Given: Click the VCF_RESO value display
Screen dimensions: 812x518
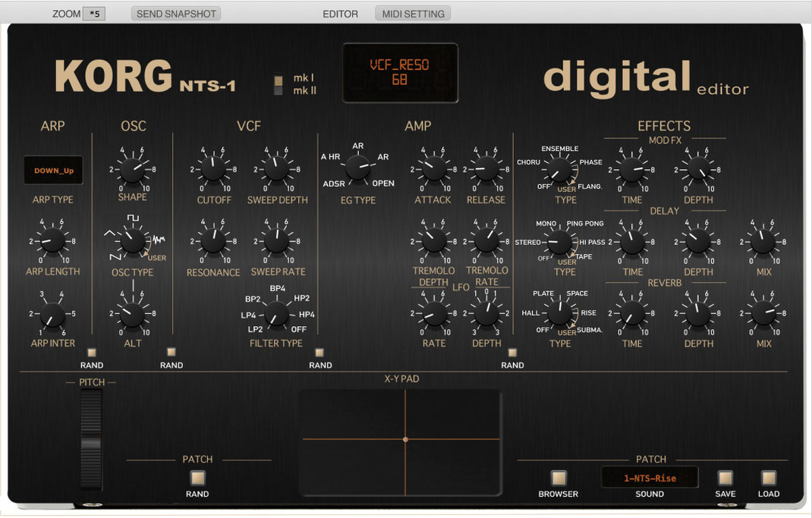Looking at the screenshot, I should [400, 73].
